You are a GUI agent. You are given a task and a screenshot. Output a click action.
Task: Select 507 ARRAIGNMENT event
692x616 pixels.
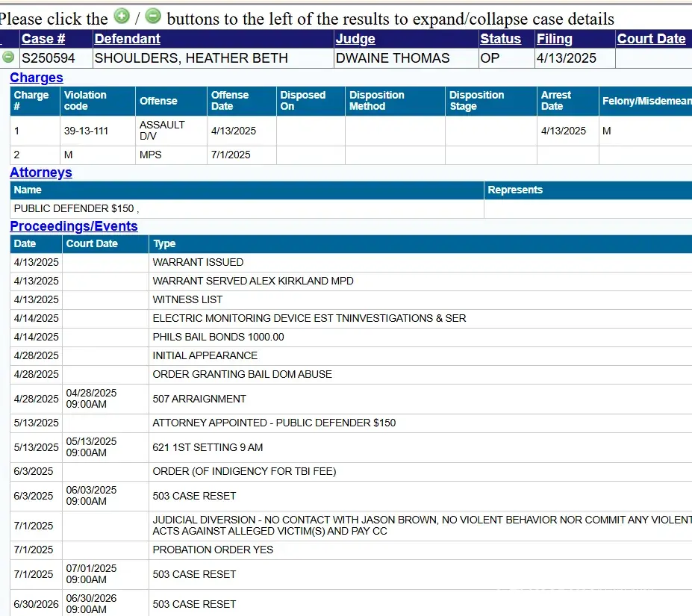click(x=199, y=399)
